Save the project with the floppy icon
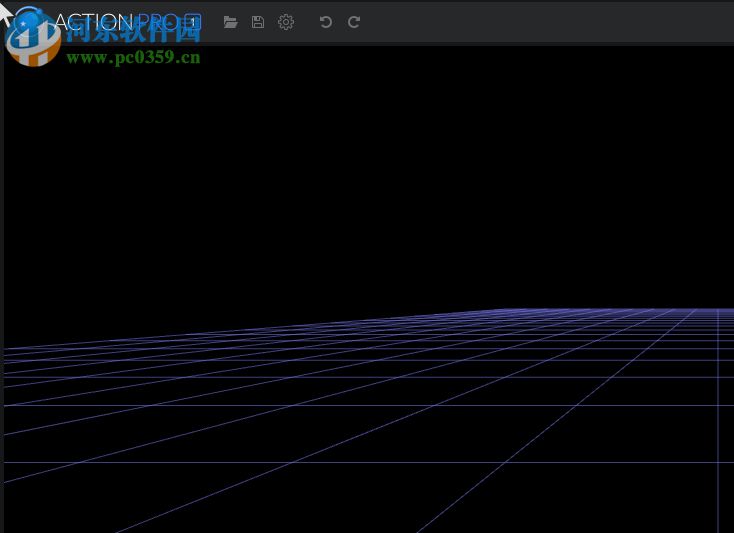This screenshot has width=734, height=533. click(258, 22)
